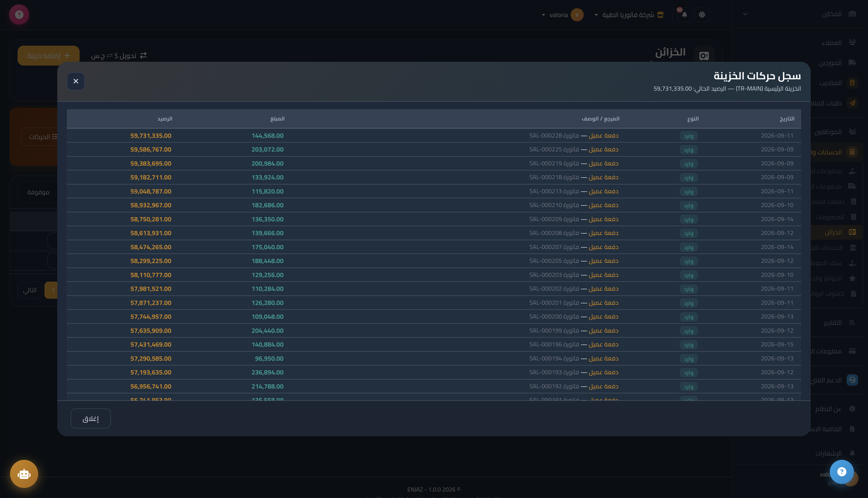
Task: Click the المبلغ column header
Action: coord(277,119)
